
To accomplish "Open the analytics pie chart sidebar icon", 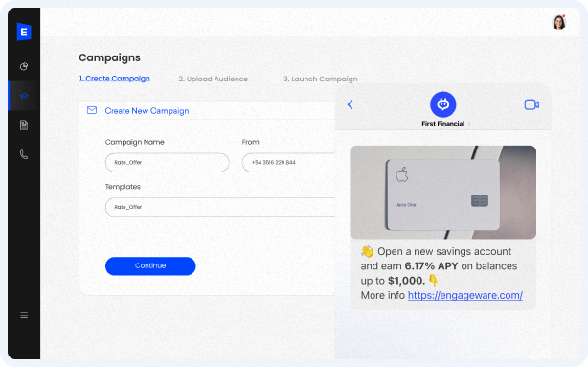I will (x=24, y=66).
